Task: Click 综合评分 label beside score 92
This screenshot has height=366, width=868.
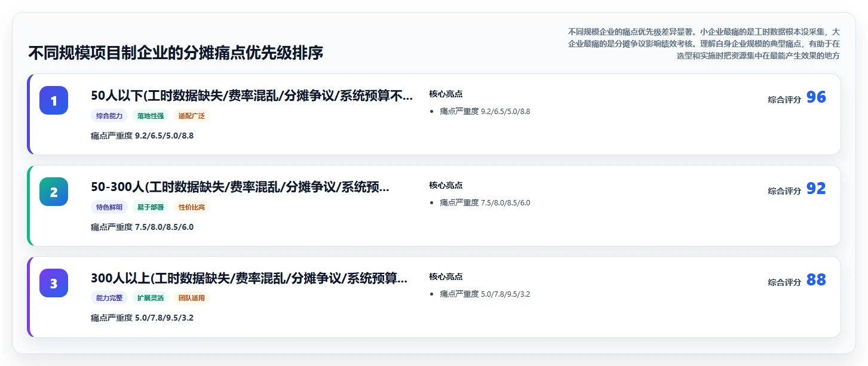Action: click(x=784, y=191)
